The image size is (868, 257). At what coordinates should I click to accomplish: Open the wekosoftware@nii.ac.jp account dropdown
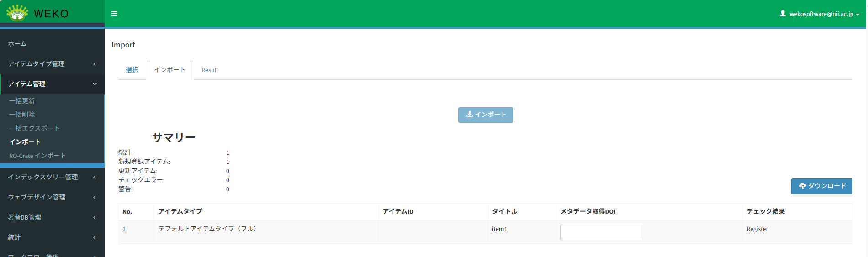point(821,14)
